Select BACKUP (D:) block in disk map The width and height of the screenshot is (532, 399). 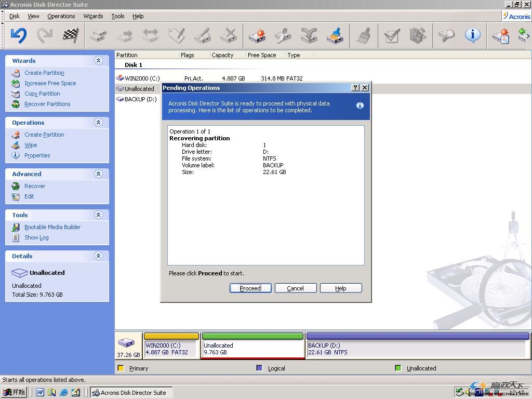[x=417, y=349]
